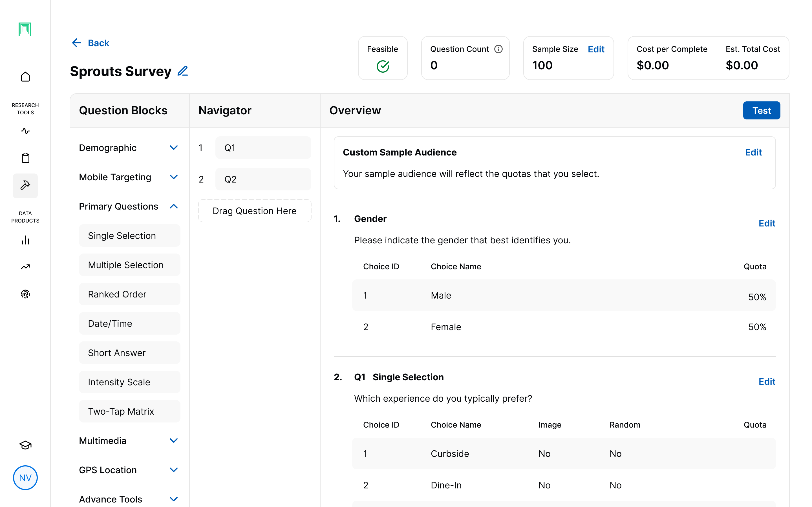Expand the Mobile Targeting section
The image size is (812, 507).
pyautogui.click(x=173, y=177)
